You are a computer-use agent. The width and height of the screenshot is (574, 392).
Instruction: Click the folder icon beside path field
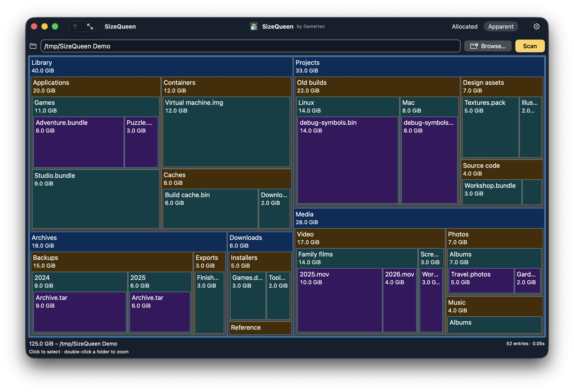coord(33,46)
